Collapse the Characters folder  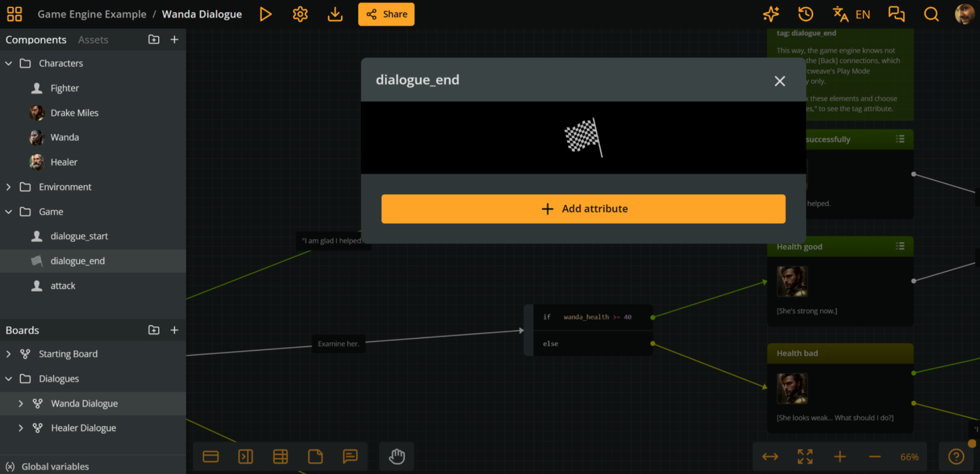[9, 63]
